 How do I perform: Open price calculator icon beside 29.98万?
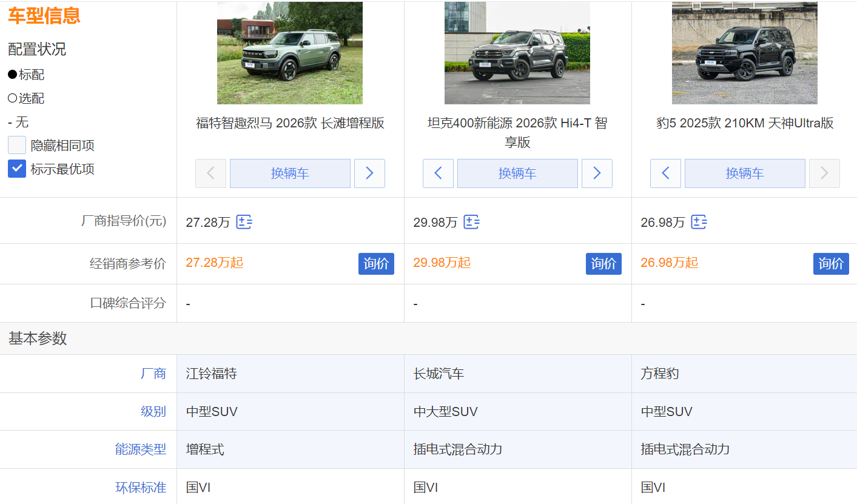pyautogui.click(x=471, y=222)
